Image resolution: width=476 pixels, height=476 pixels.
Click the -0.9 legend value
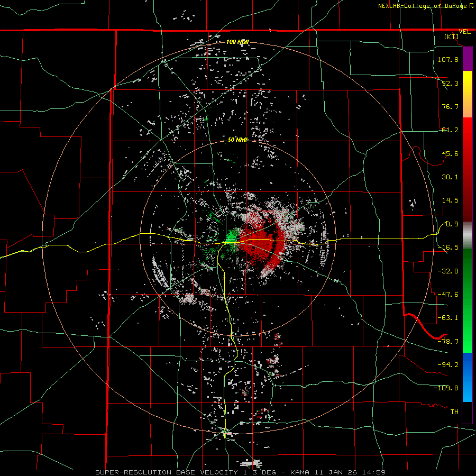point(450,224)
